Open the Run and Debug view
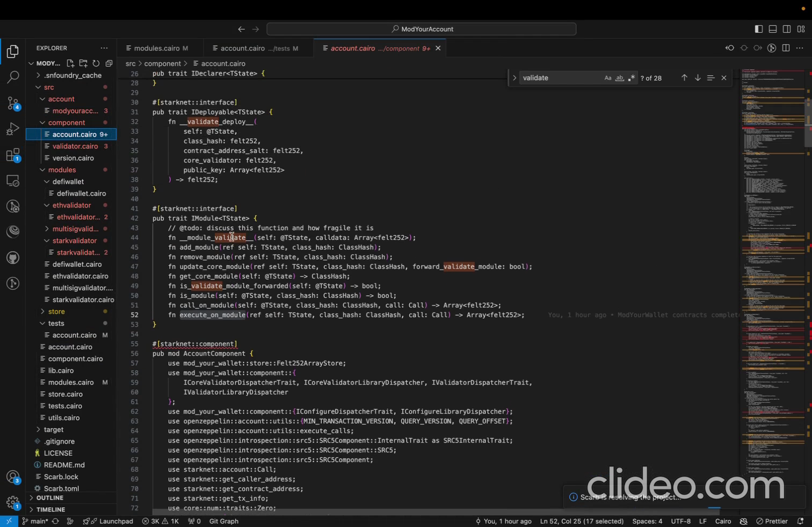The image size is (812, 527). (13, 129)
